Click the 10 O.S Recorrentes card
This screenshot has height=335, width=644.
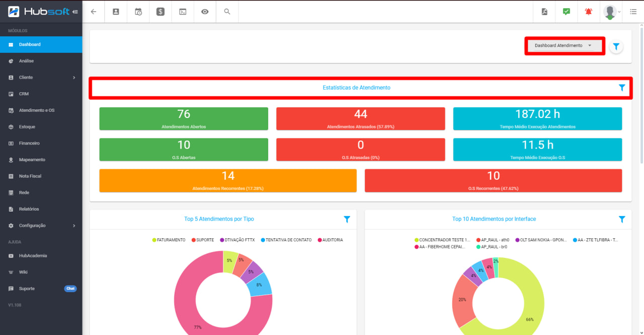(x=493, y=180)
